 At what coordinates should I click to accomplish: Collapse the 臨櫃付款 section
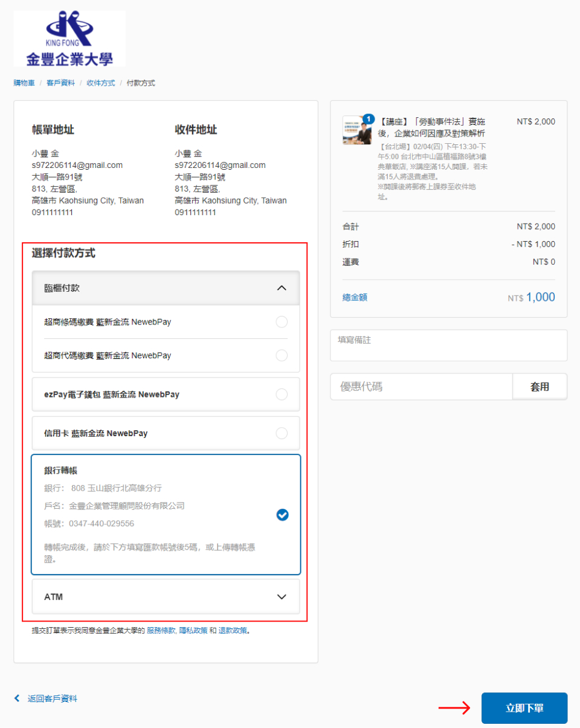[281, 288]
